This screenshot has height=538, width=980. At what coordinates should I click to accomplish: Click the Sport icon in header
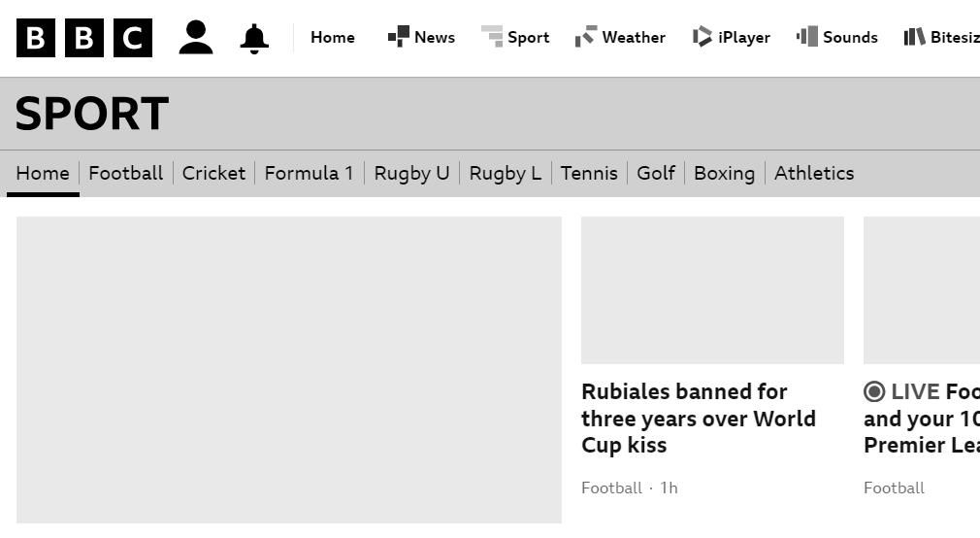click(x=492, y=37)
